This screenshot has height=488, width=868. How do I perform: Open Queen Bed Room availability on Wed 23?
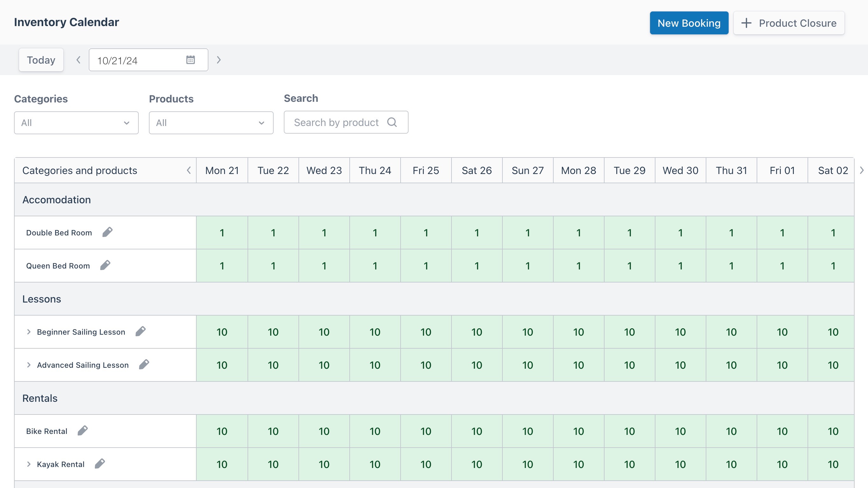[x=324, y=266]
